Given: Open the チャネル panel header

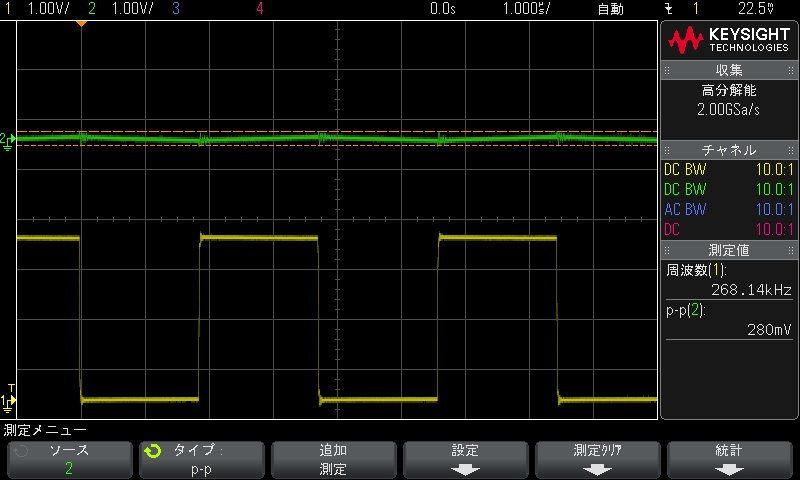Looking at the screenshot, I should click(x=729, y=150).
